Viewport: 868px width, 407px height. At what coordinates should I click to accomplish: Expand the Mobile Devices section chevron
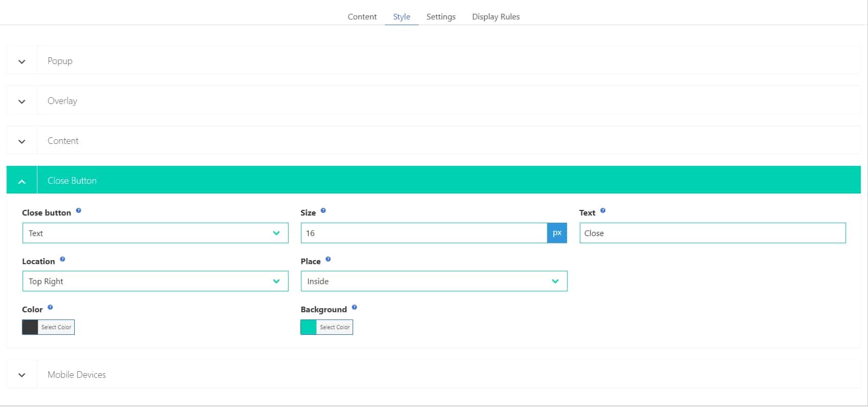pyautogui.click(x=21, y=375)
